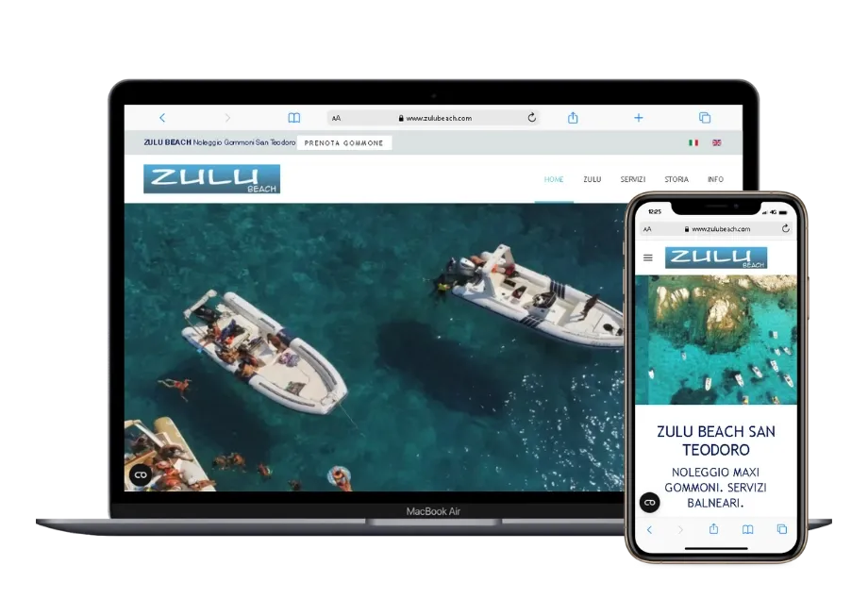Click the Zulu Beach logo on the laptop site
The height and width of the screenshot is (615, 868).
click(x=211, y=179)
